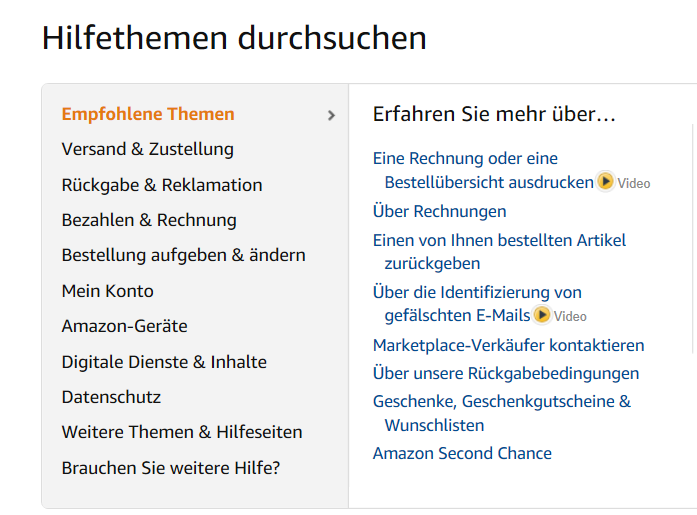The height and width of the screenshot is (515, 697).
Task: Play the video icon beside Bestellübersicht ausdrucken
Action: [605, 181]
